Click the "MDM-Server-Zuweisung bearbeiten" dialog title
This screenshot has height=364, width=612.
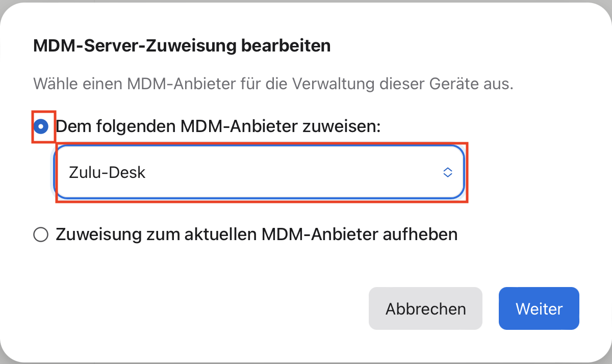(182, 46)
